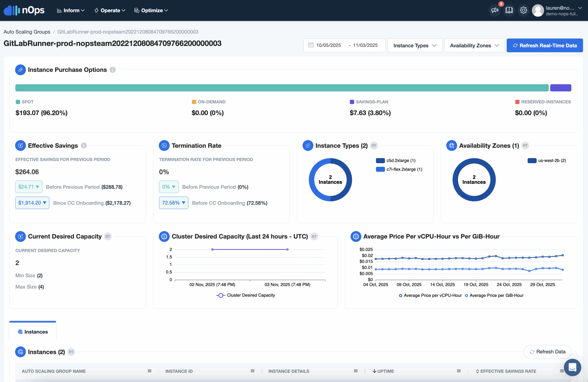This screenshot has height=382, width=588.
Task: Open the settings gear icon
Action: [523, 10]
